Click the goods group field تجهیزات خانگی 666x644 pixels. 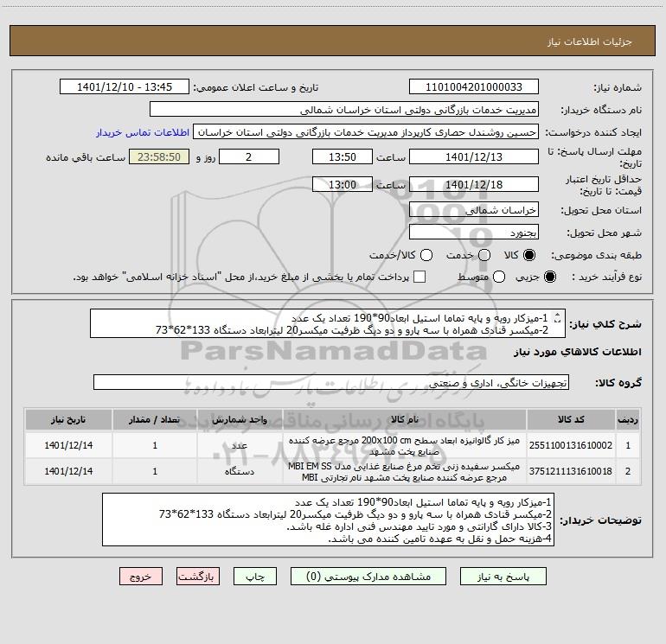click(331, 382)
